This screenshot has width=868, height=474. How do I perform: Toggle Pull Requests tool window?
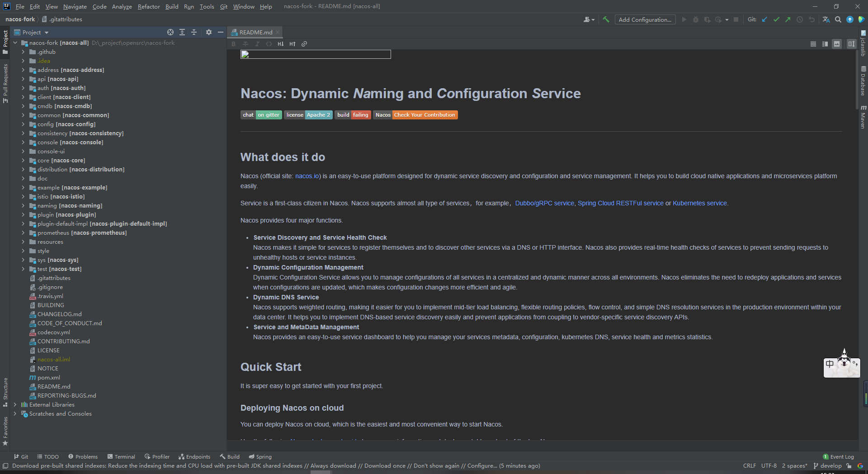tap(5, 83)
